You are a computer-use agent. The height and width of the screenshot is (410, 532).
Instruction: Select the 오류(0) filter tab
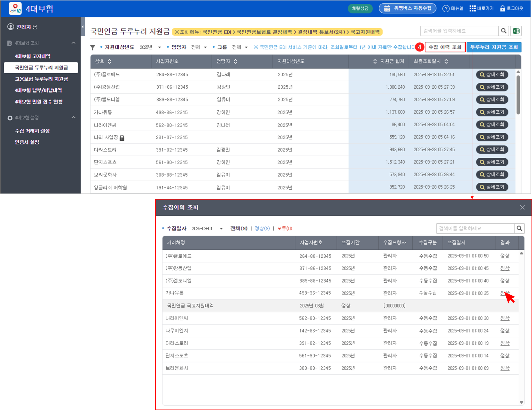pyautogui.click(x=285, y=229)
